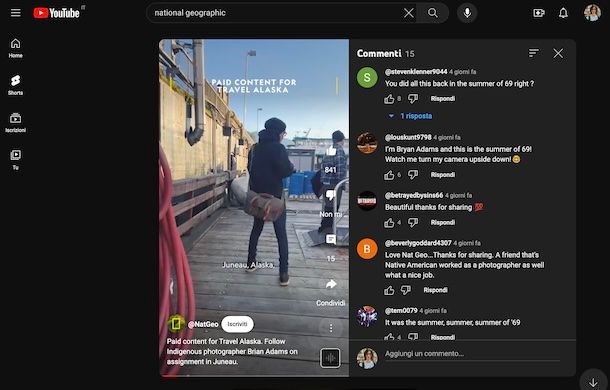610x390 pixels.
Task: Open the hamburger guide menu
Action: 16,13
